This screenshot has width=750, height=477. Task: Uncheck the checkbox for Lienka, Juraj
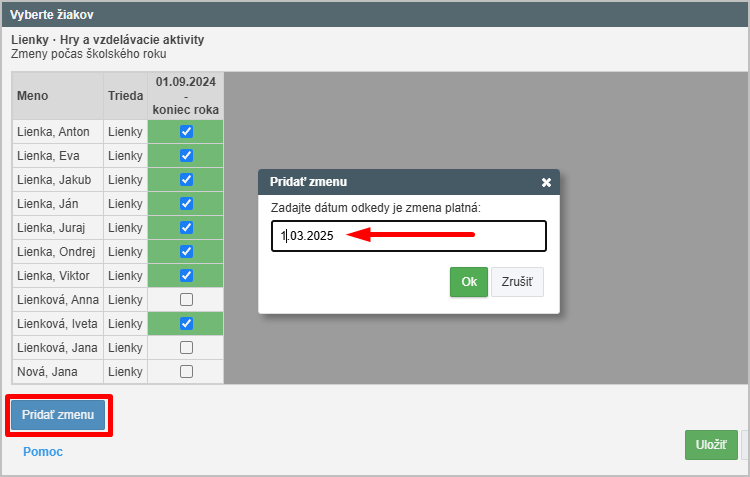[186, 228]
